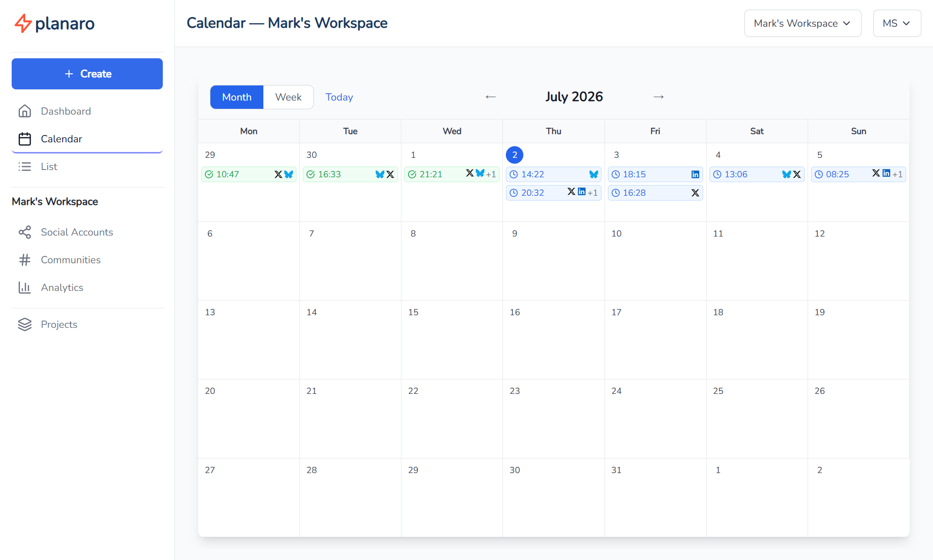The width and height of the screenshot is (933, 560).
Task: Open Dashboard from the sidebar
Action: 87,111
